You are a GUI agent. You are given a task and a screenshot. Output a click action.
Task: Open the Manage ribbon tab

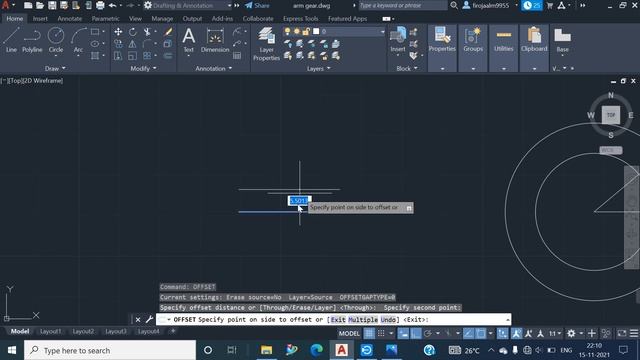162,19
